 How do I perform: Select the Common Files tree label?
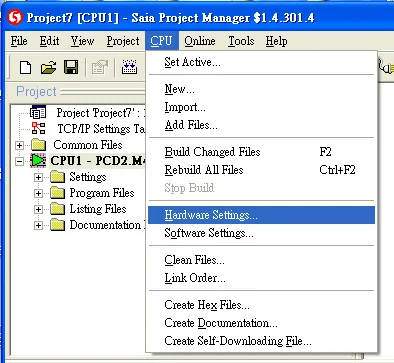pos(88,145)
